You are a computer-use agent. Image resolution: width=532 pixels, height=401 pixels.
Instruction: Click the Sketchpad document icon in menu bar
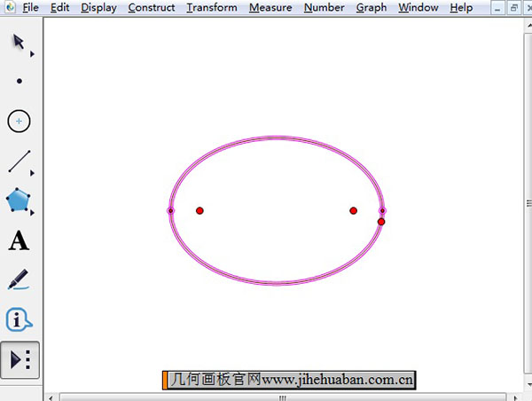pyautogui.click(x=10, y=7)
